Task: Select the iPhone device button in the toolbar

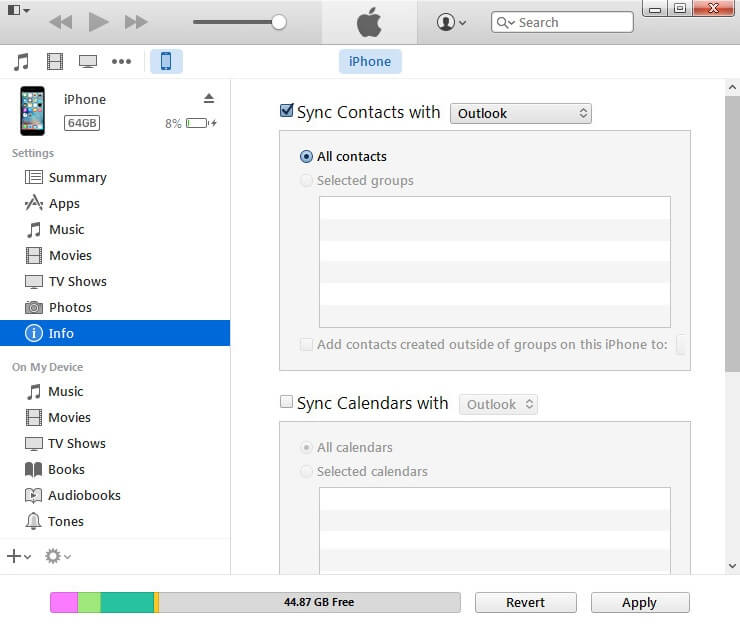Action: pos(166,61)
